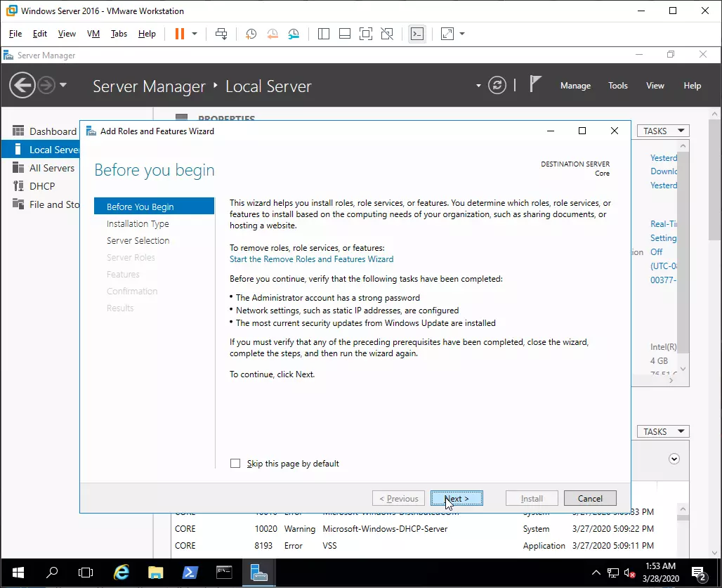Open the Action Center notifications
Viewport: 722px width, 588px height.
coord(699,574)
